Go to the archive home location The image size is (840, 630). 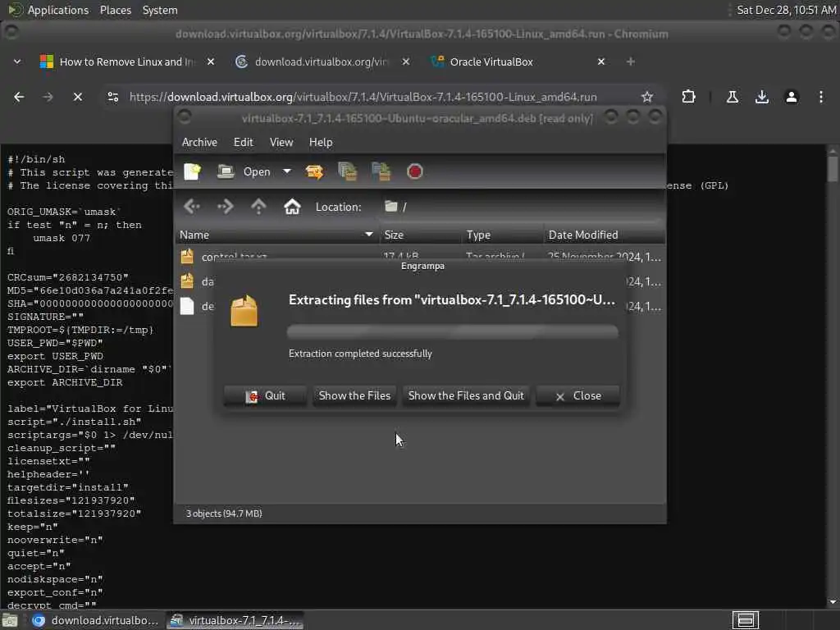292,206
